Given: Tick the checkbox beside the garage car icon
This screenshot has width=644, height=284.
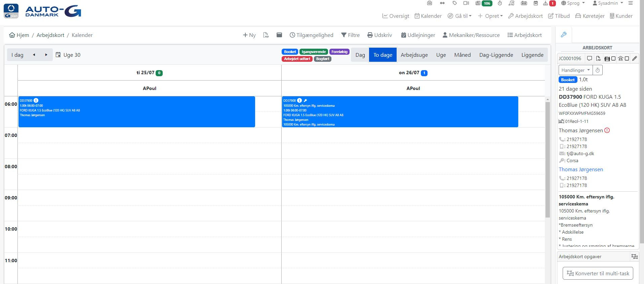Looking at the screenshot, I should 627,58.
